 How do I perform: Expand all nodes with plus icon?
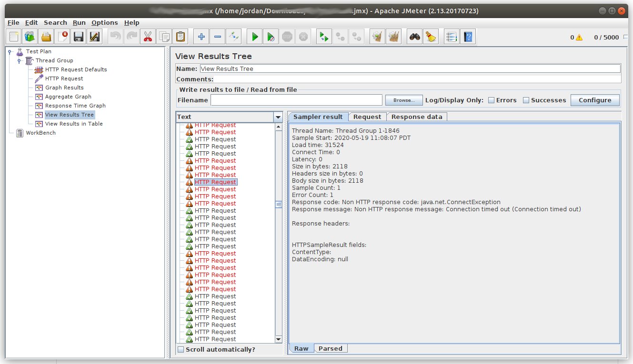[201, 37]
